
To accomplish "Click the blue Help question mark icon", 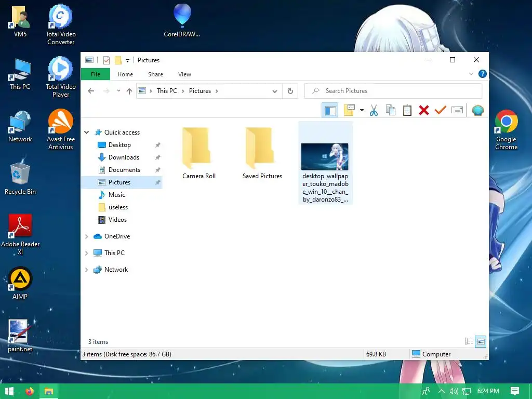I will click(x=482, y=74).
